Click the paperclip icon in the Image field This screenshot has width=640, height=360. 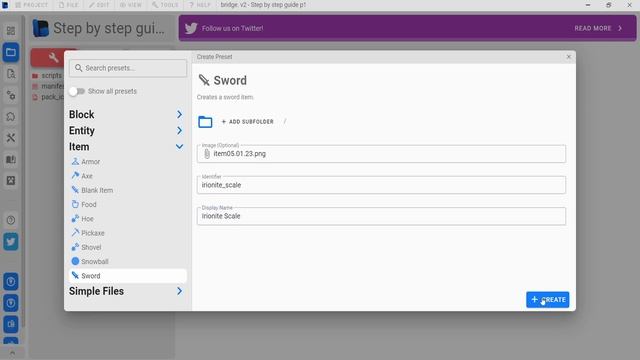[x=207, y=154]
